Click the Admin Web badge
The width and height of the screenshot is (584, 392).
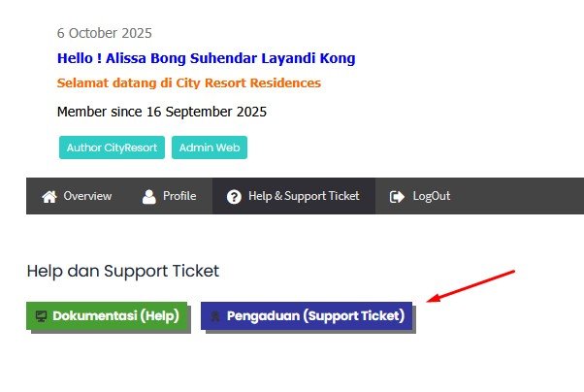click(x=210, y=147)
